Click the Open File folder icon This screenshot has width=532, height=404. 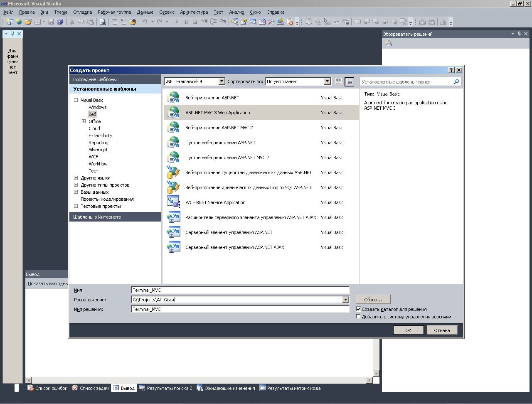coord(28,22)
